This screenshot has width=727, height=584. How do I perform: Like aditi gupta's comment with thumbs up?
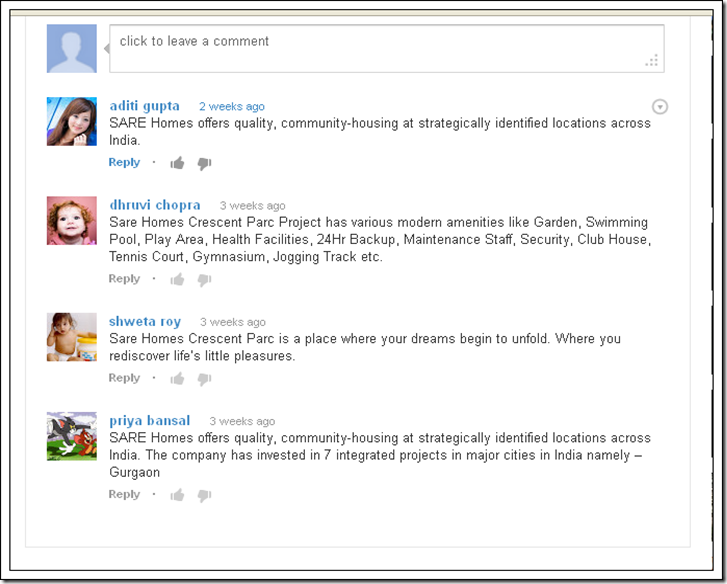tap(177, 163)
